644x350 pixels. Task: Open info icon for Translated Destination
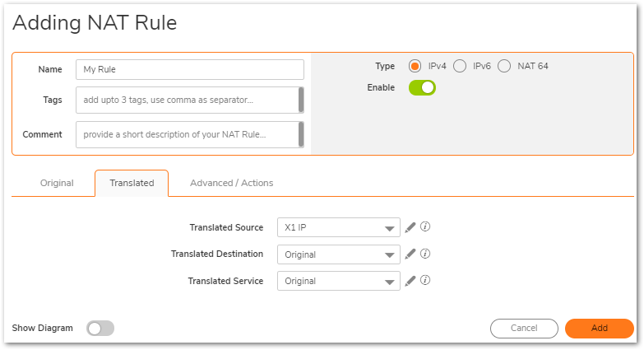click(x=426, y=254)
